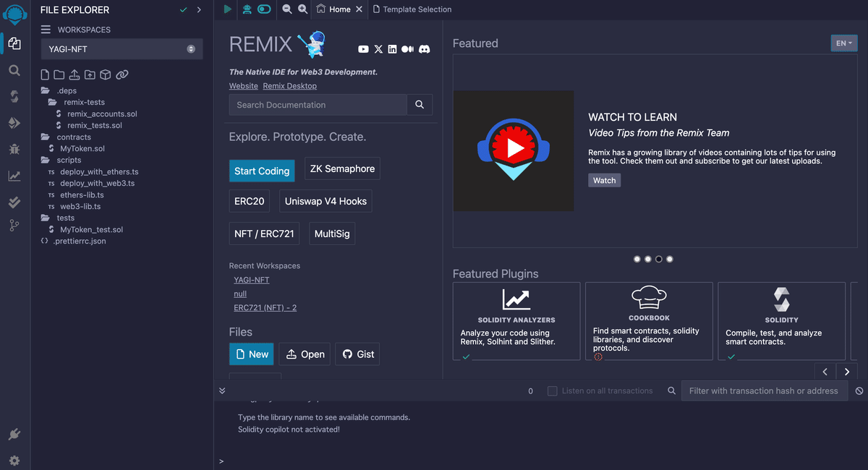Switch to the Template Selection tab
Image resolution: width=868 pixels, height=470 pixels.
pyautogui.click(x=412, y=9)
